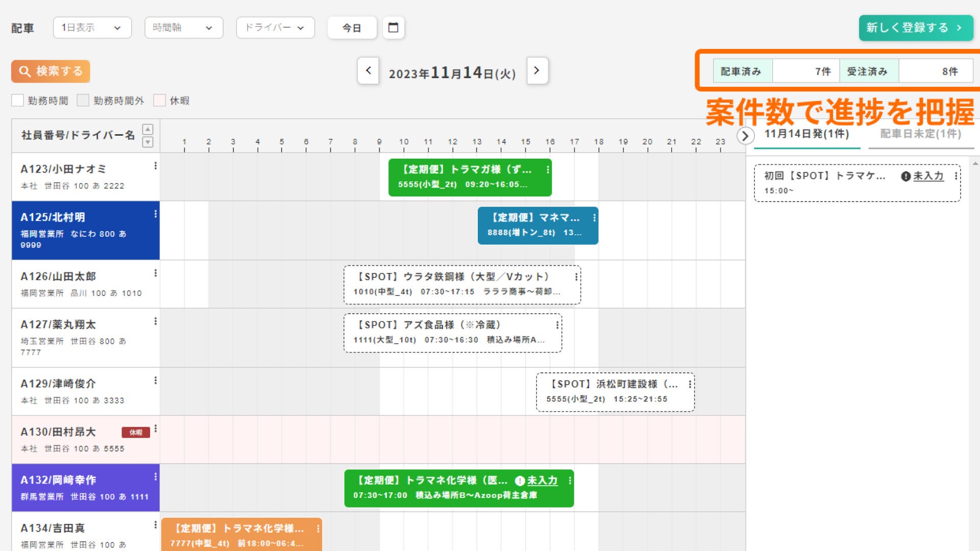
Task: Click the 新しく登録する button
Action: point(915,28)
